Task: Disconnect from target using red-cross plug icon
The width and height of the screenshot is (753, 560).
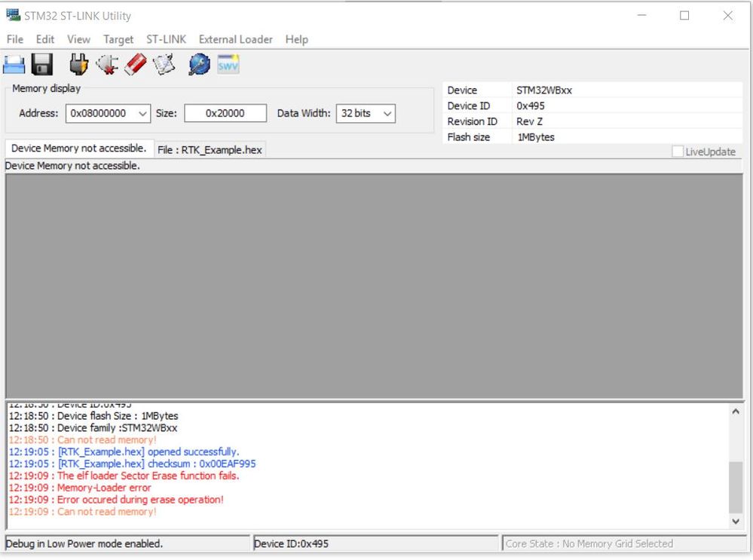Action: click(x=107, y=64)
